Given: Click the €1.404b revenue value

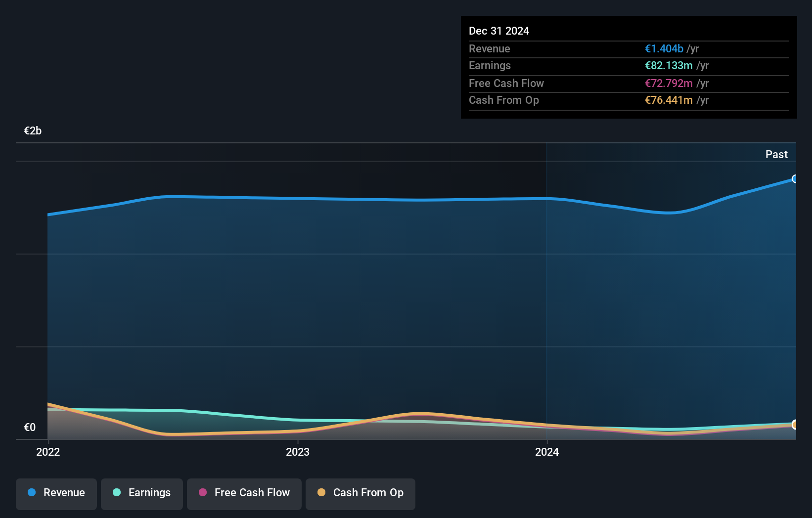Looking at the screenshot, I should coord(664,48).
